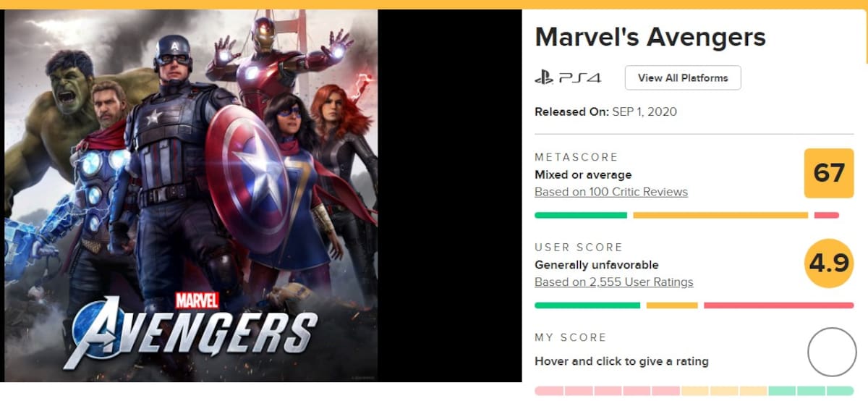
Task: Select the yellow mixed critic reviews bar
Action: 720,215
